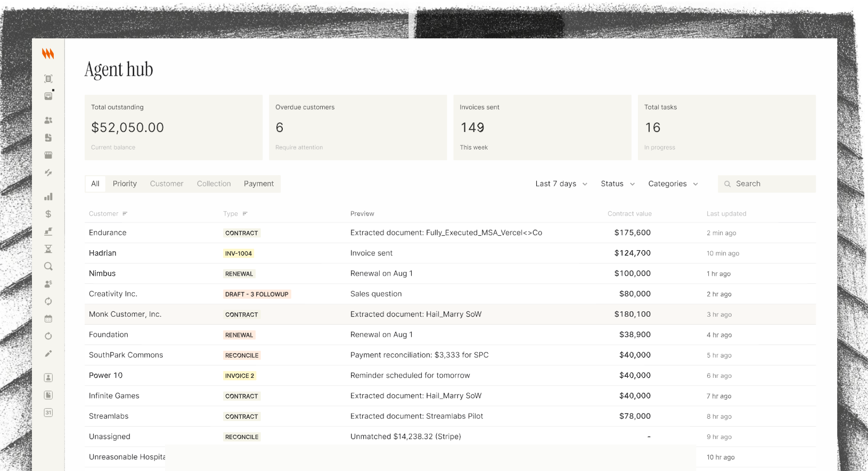Click the sort icon beside the Type header

(245, 214)
